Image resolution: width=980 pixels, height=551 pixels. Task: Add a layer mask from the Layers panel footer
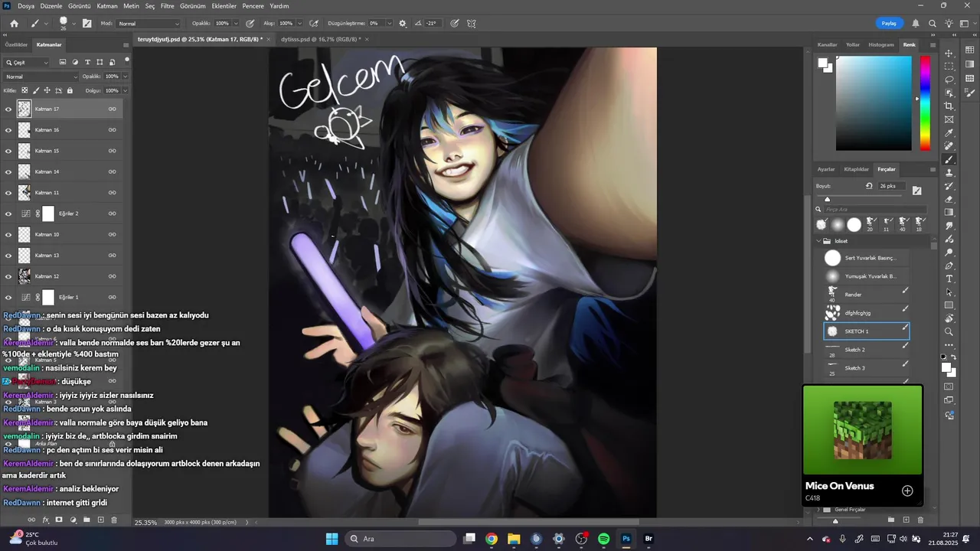pos(59,520)
